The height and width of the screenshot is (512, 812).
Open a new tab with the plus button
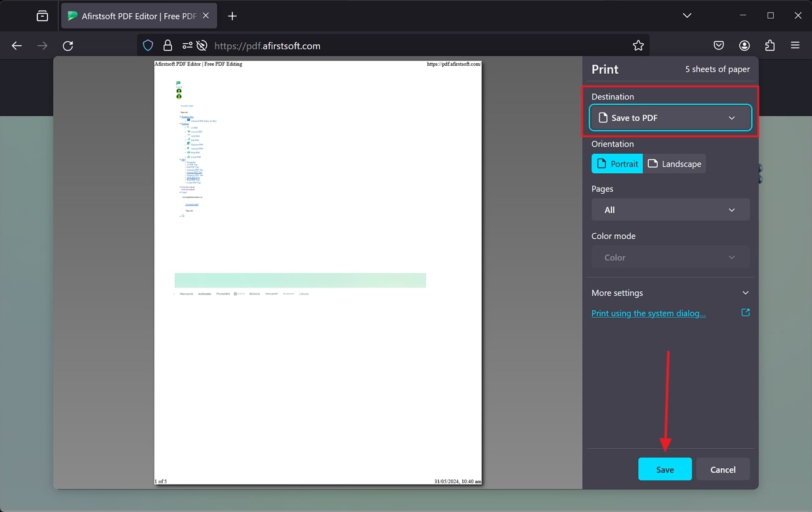pyautogui.click(x=232, y=16)
